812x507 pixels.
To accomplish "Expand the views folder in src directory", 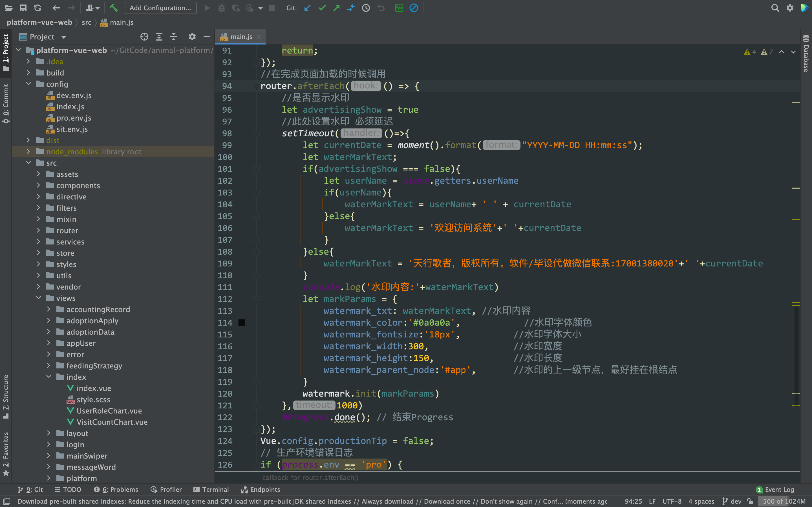I will [36, 298].
